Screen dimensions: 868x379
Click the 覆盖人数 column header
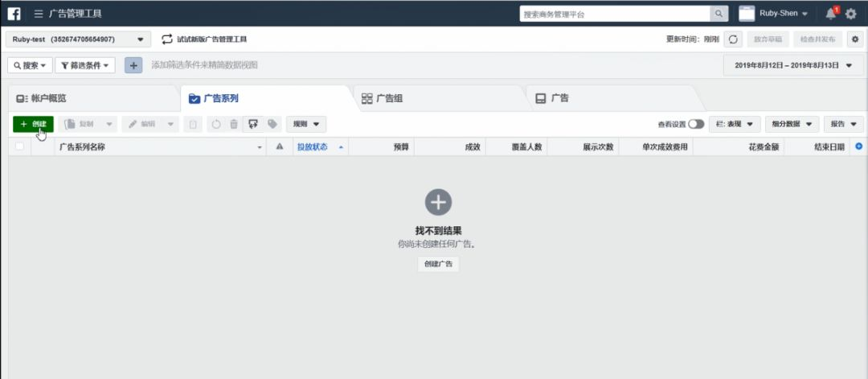(517, 146)
